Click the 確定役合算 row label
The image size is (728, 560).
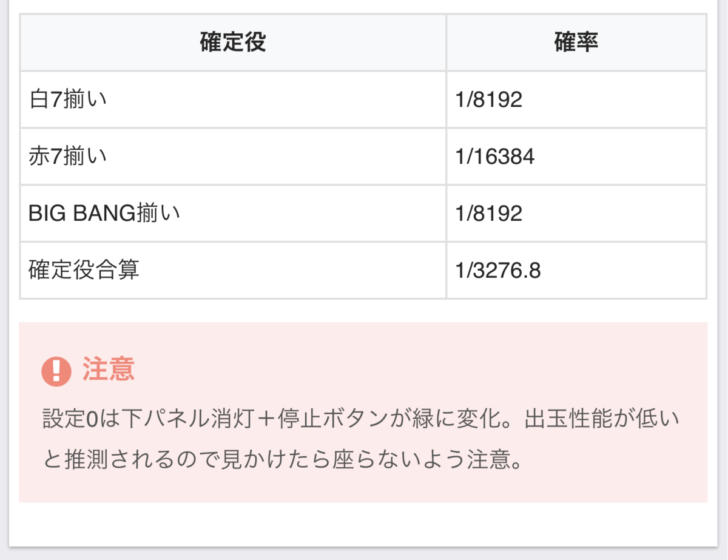pyautogui.click(x=84, y=271)
